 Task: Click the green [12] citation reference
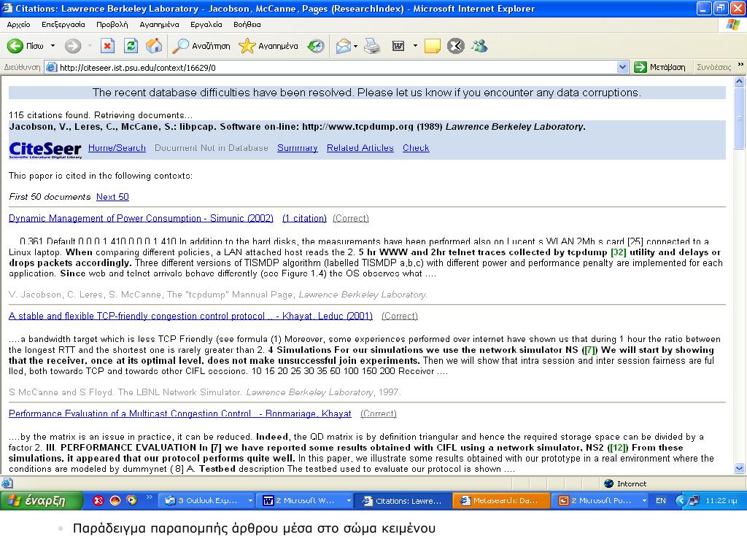click(x=618, y=447)
